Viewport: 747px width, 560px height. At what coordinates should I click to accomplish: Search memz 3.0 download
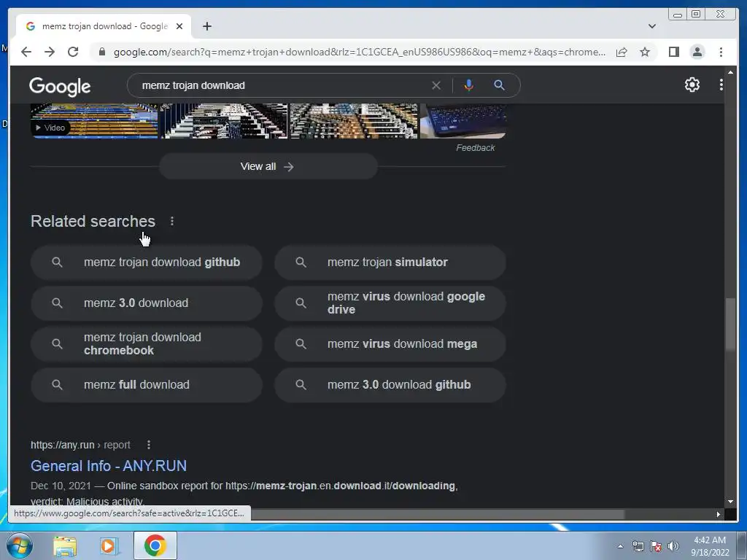coord(147,303)
